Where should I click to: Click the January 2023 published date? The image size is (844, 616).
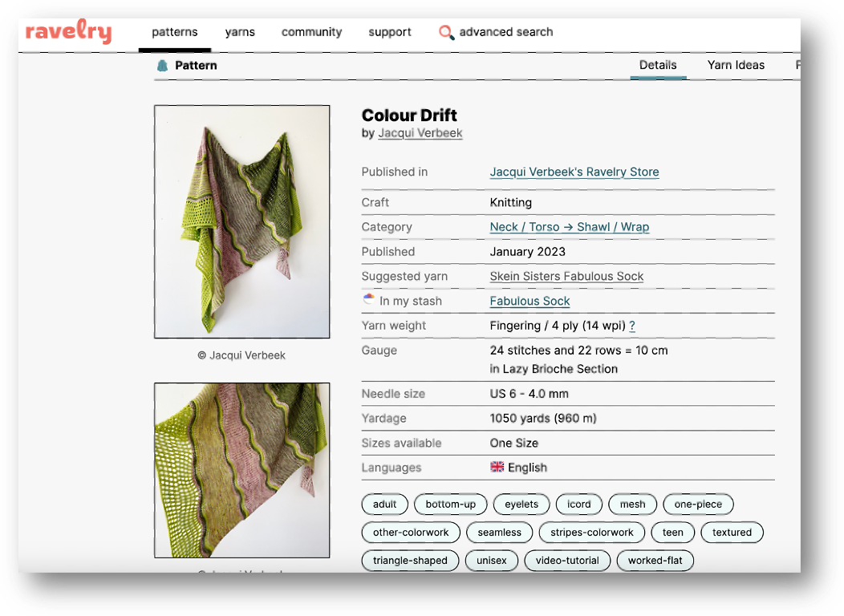(528, 252)
